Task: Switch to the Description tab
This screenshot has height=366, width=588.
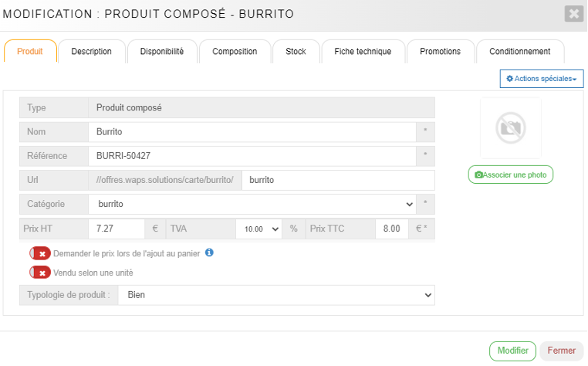Action: tap(92, 52)
